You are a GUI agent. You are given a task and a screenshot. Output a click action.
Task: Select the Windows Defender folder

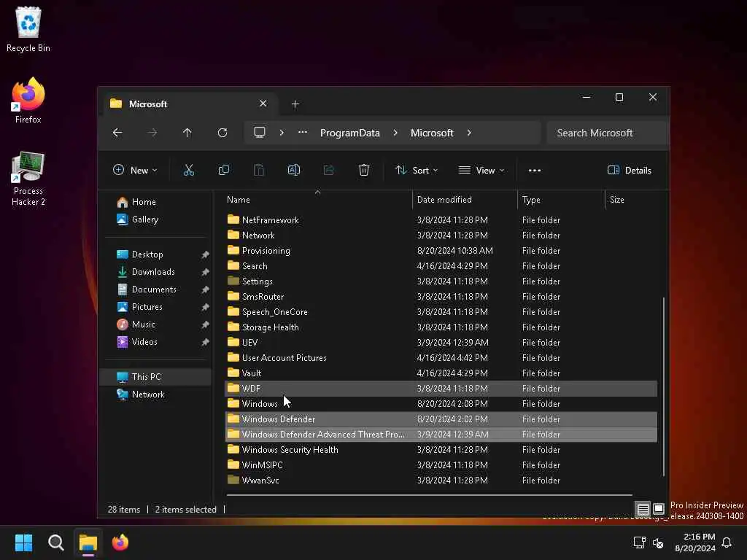(x=441, y=419)
